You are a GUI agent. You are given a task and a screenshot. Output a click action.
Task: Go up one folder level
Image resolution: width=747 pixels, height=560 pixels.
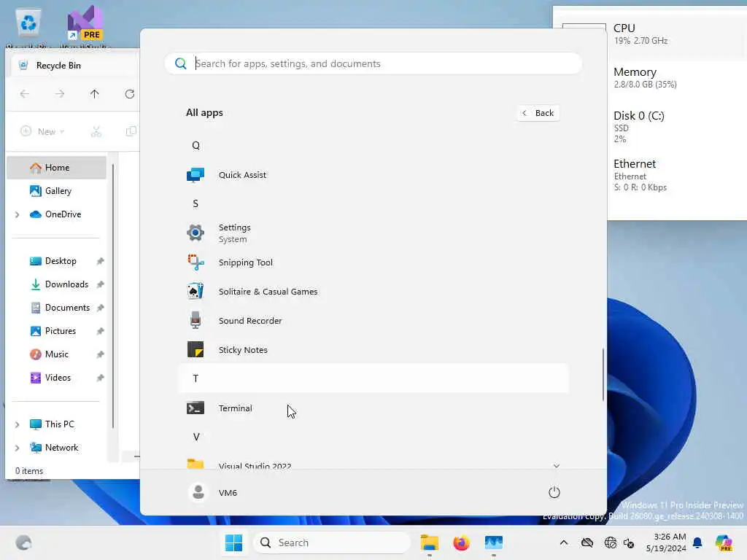(x=94, y=94)
